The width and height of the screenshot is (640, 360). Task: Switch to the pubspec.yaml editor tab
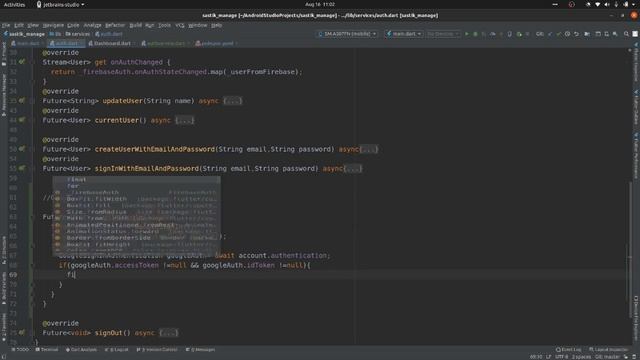(x=216, y=43)
